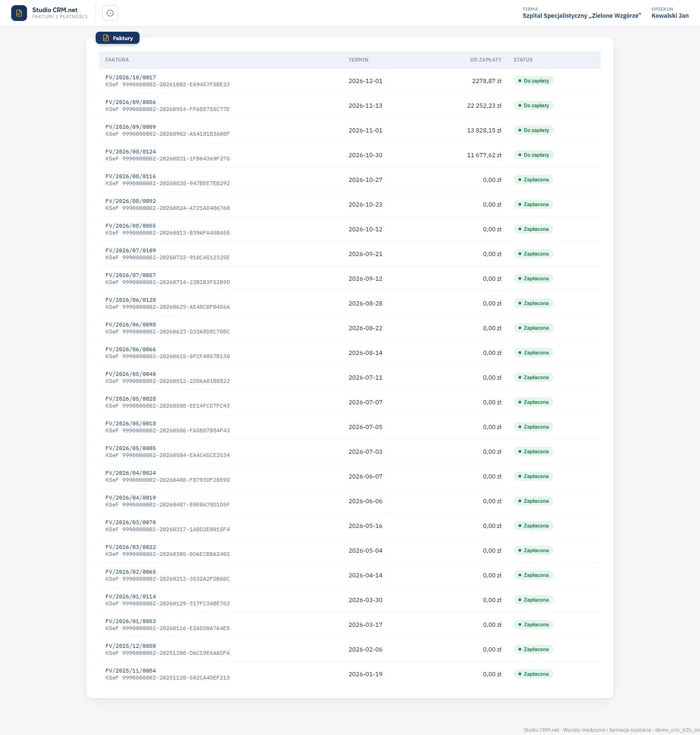Open invoice FV/2026/10/0017

pyautogui.click(x=131, y=77)
